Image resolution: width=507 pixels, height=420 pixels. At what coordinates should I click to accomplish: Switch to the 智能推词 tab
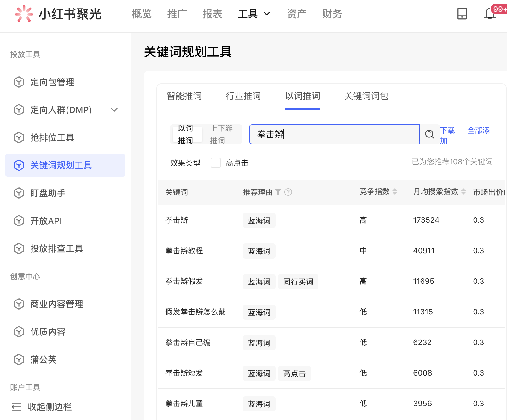coord(184,96)
